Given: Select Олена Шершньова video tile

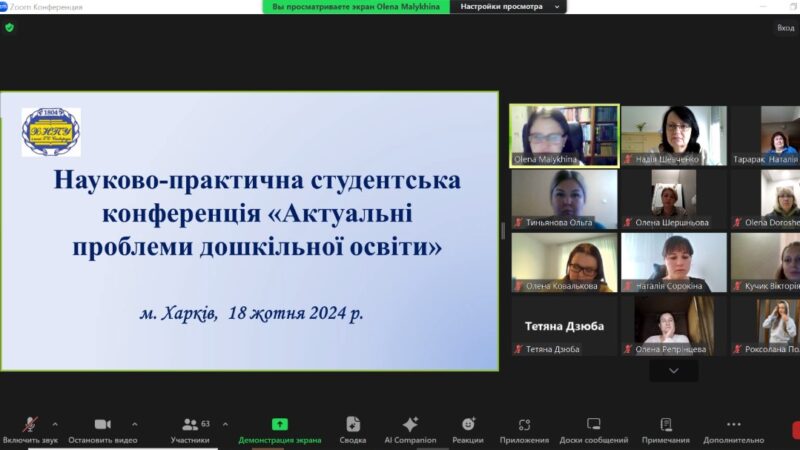Looking at the screenshot, I should pyautogui.click(x=674, y=199).
